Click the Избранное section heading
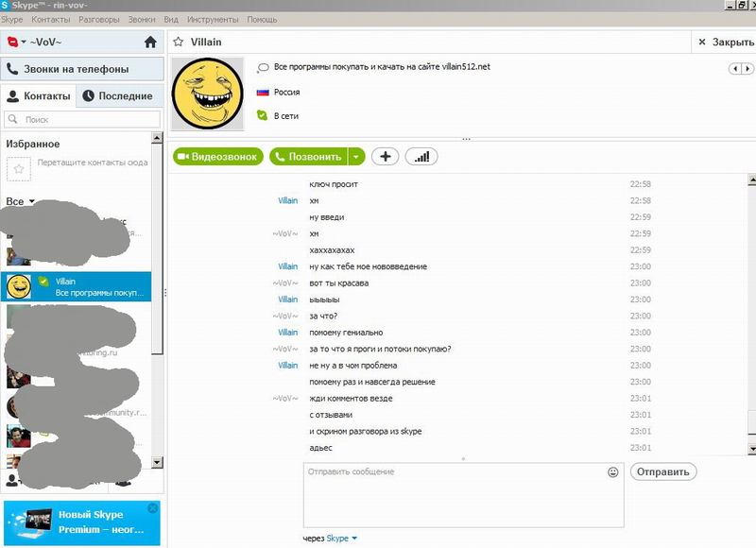The image size is (756, 548). pos(33,145)
